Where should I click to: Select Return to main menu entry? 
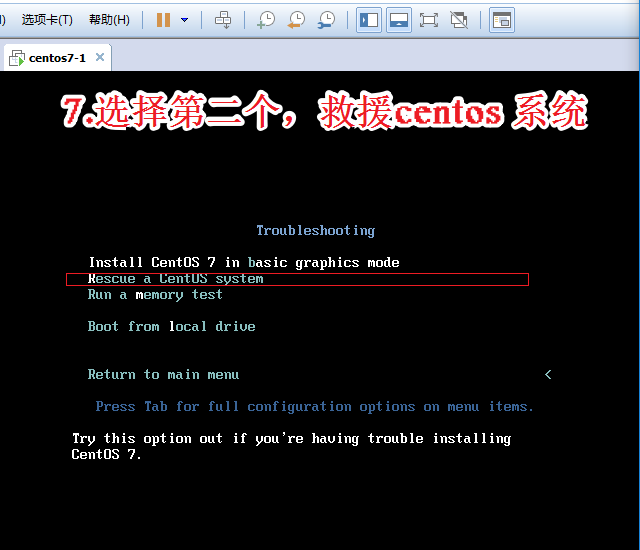tap(163, 375)
